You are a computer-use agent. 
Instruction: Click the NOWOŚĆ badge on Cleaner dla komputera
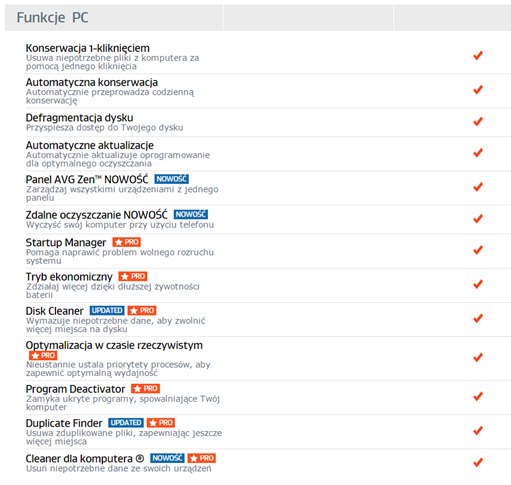(167, 458)
